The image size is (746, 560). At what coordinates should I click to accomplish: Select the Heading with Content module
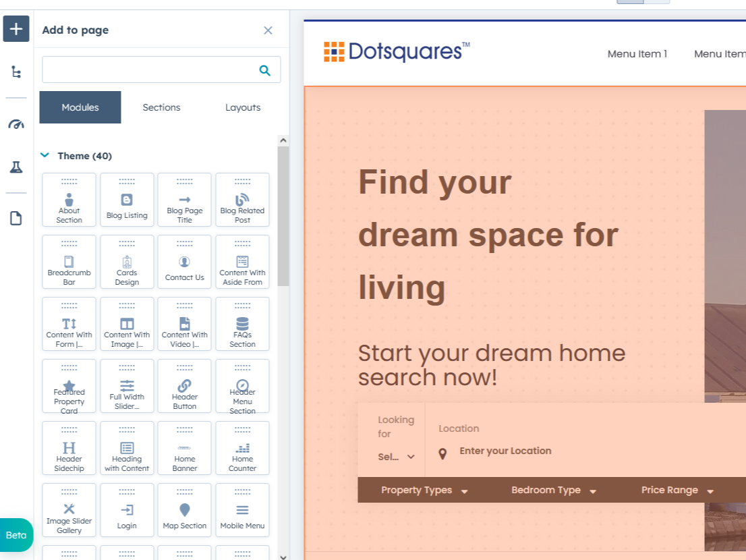(x=127, y=448)
